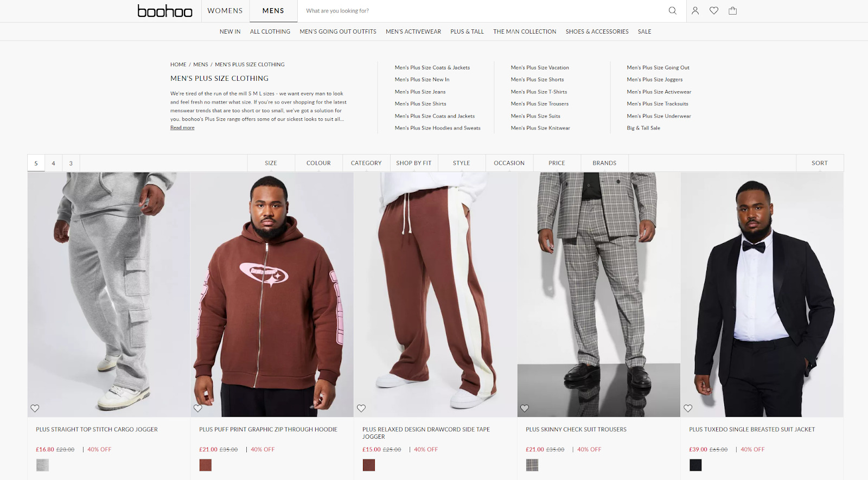Open the COLOUR filter dropdown
This screenshot has height=480, width=868.
(x=318, y=163)
